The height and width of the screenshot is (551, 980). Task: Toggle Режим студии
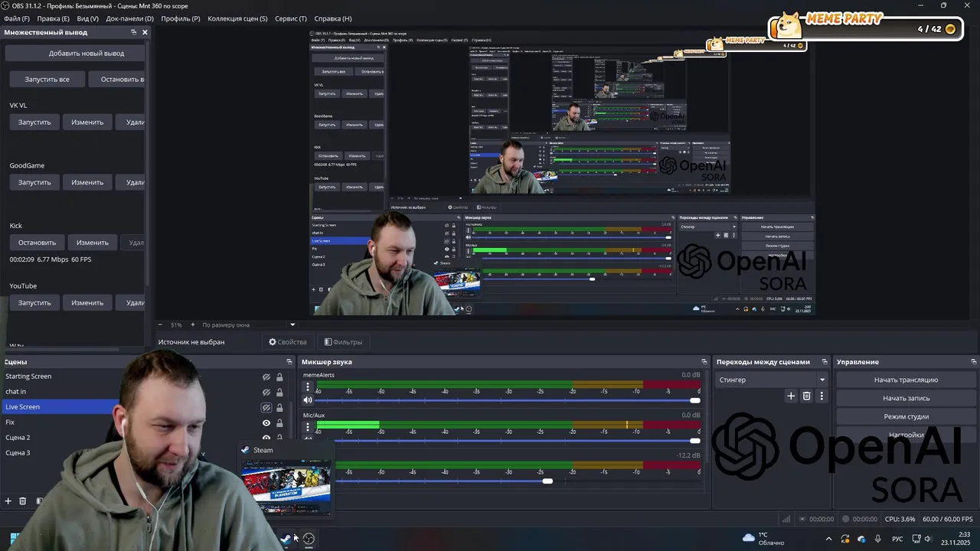[x=906, y=416]
